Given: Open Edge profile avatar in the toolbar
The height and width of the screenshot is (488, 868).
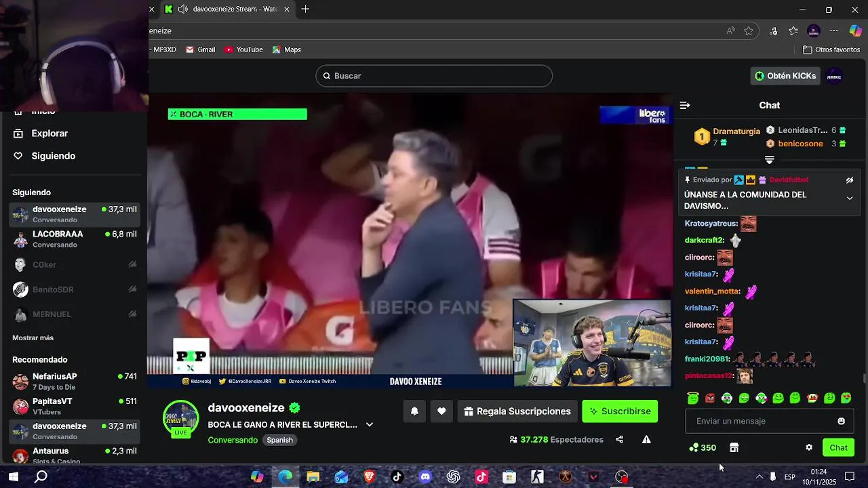Looking at the screenshot, I should click(814, 30).
